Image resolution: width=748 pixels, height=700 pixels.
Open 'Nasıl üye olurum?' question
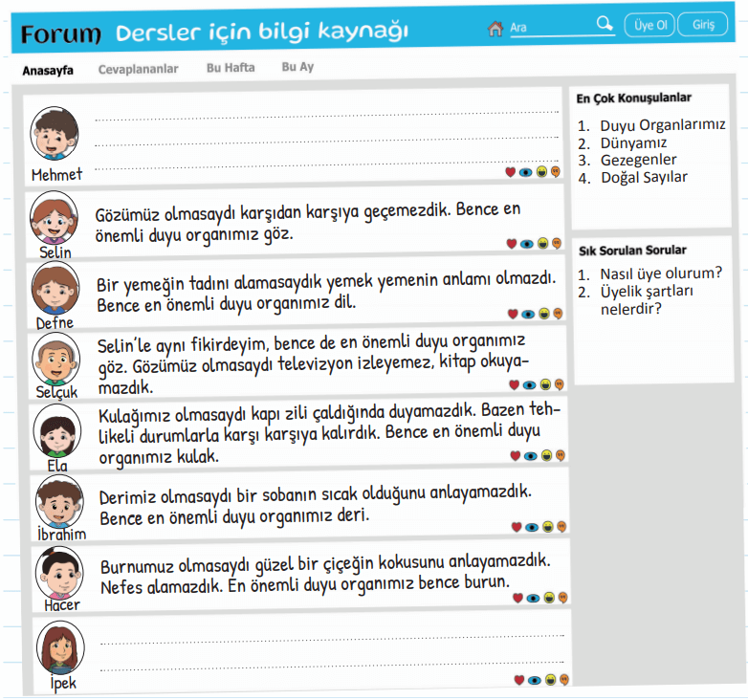[x=661, y=273]
